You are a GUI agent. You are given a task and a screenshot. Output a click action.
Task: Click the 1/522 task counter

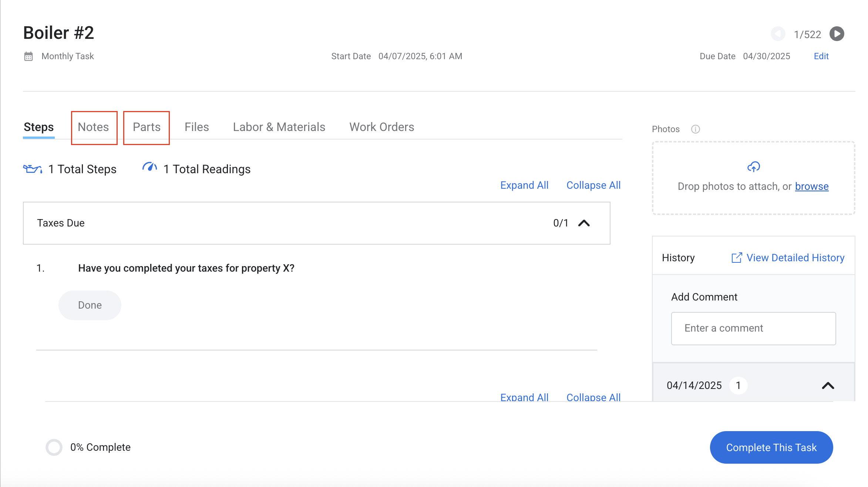click(x=807, y=34)
